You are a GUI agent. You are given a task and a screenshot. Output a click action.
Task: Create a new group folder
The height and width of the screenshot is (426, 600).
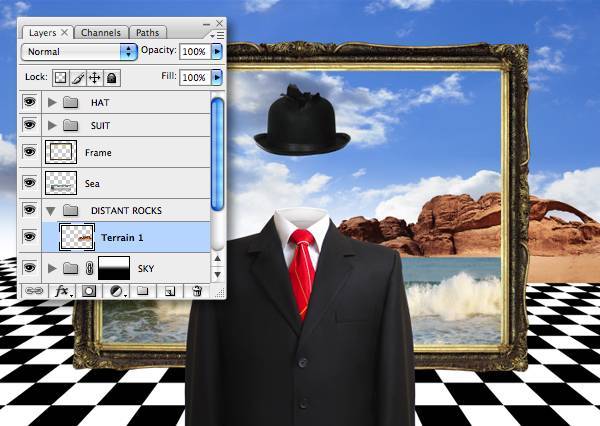point(143,291)
